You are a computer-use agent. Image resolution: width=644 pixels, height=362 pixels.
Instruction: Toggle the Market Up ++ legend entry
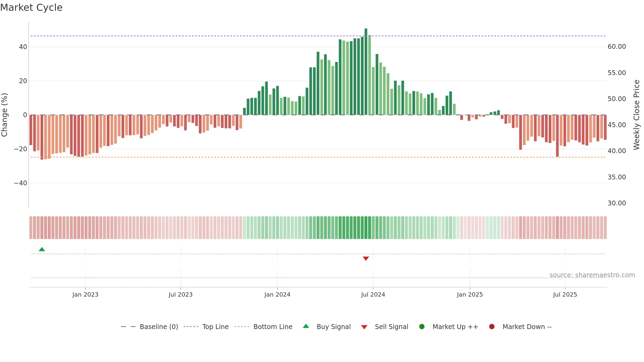448,327
